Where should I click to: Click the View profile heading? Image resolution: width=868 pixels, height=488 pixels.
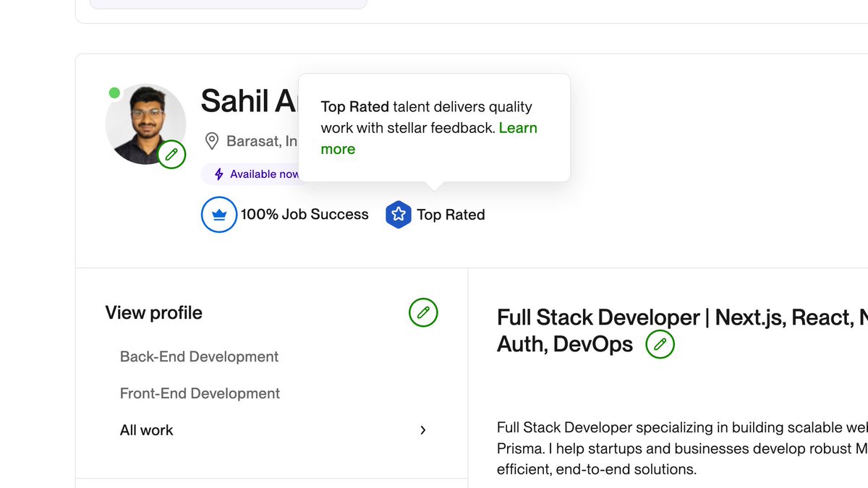click(x=153, y=312)
